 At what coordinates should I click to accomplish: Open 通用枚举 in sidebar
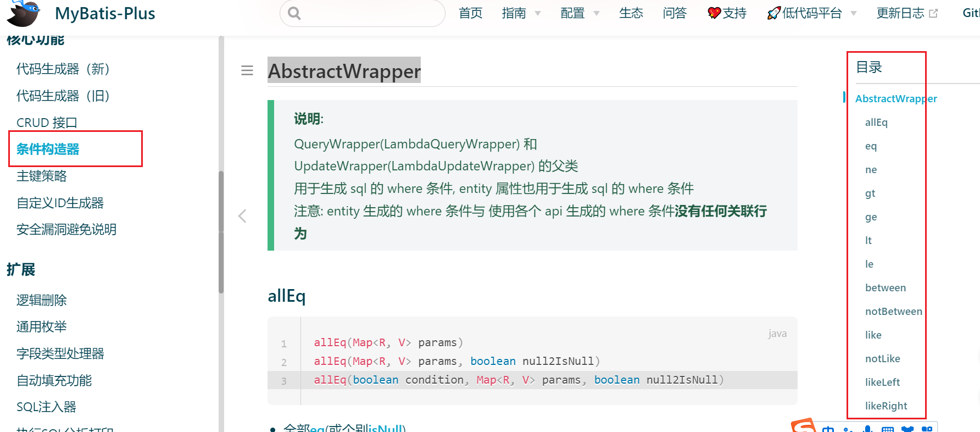[x=42, y=326]
